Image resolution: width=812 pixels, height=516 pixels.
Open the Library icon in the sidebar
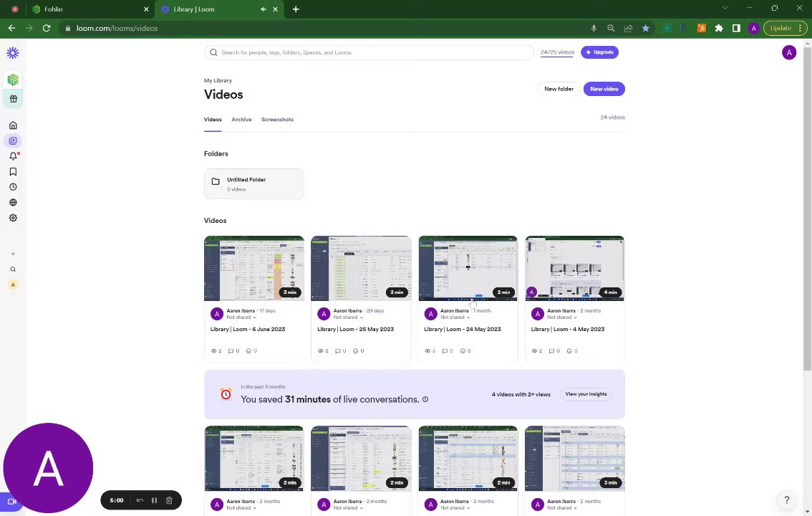click(13, 140)
